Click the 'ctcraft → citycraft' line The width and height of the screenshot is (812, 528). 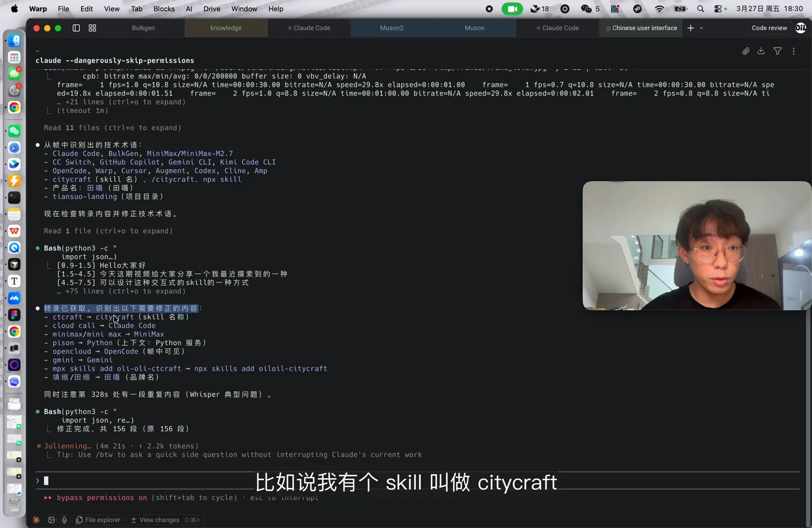[116, 317]
